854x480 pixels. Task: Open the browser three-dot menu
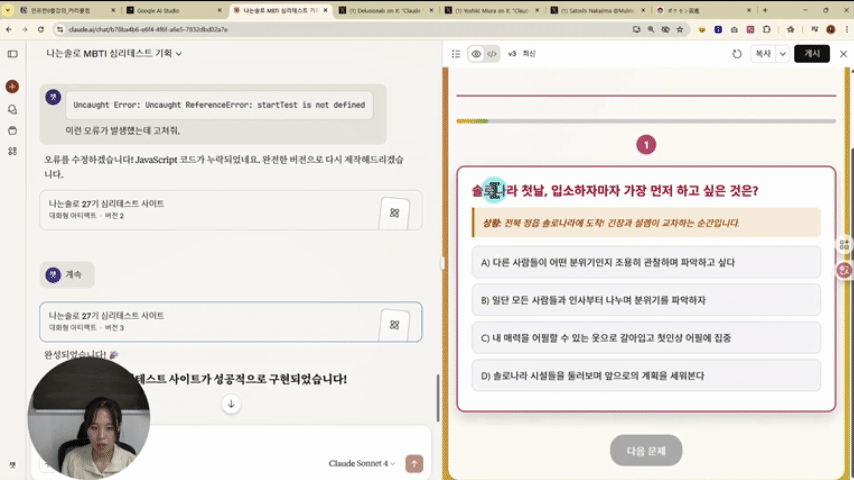point(846,29)
